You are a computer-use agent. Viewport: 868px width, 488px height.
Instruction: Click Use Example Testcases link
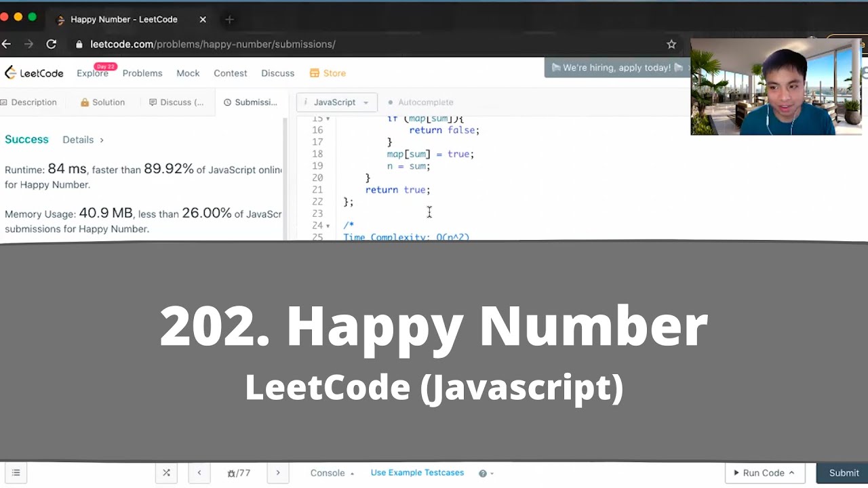pyautogui.click(x=417, y=472)
